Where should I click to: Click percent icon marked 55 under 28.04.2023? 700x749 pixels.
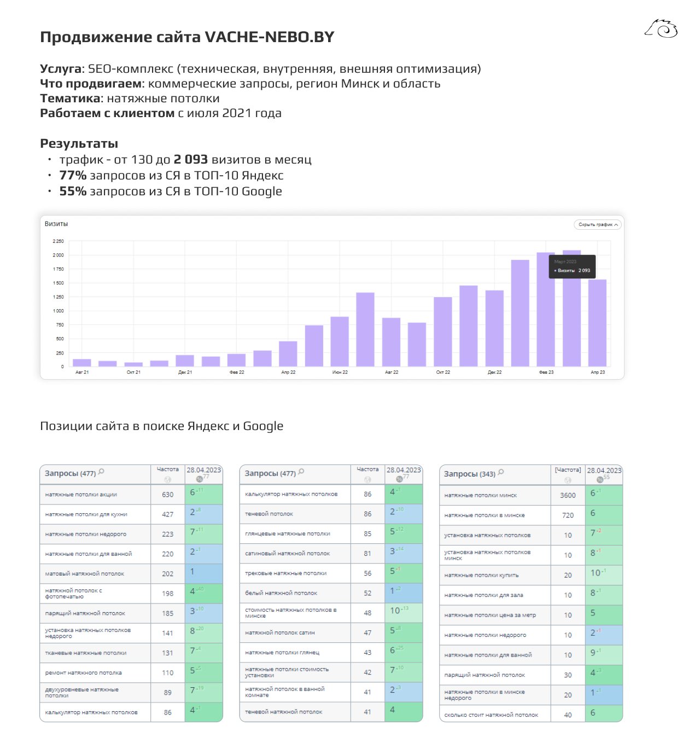600,480
